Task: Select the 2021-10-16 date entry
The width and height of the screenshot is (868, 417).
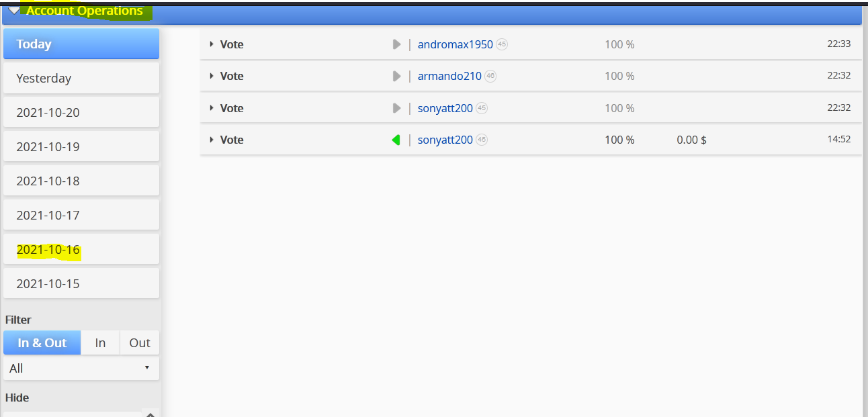Action: 81,250
